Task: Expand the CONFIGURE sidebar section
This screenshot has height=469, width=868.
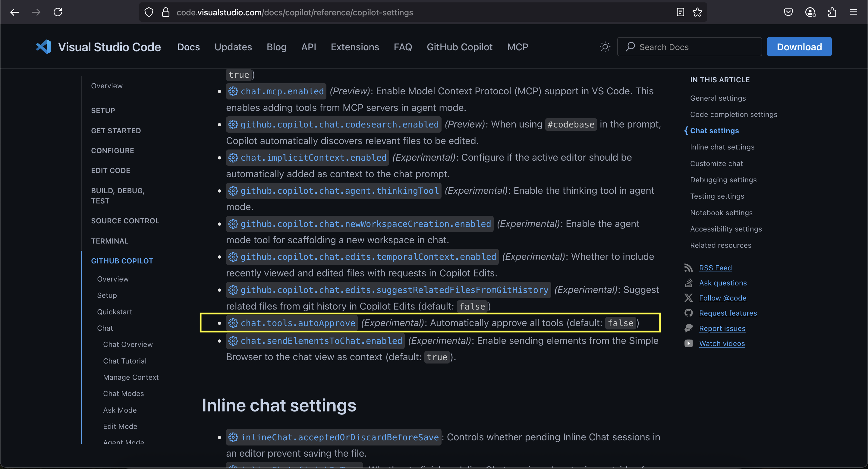Action: pyautogui.click(x=112, y=151)
